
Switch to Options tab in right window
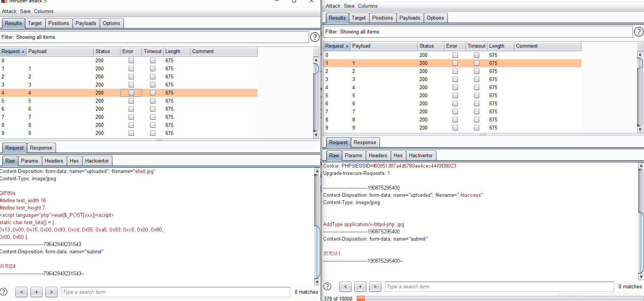point(435,18)
